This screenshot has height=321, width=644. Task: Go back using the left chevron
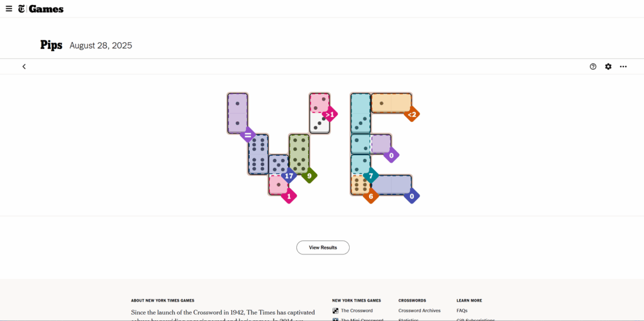[24, 67]
